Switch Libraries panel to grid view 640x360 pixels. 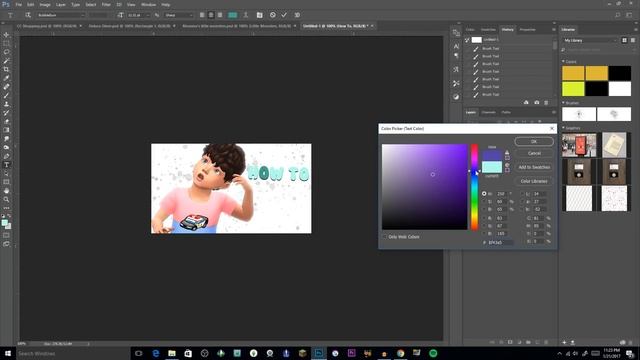tap(624, 40)
